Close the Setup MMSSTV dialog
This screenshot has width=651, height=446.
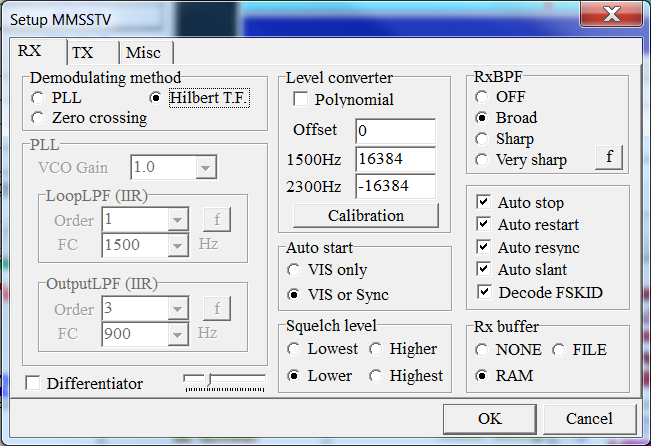612,14
